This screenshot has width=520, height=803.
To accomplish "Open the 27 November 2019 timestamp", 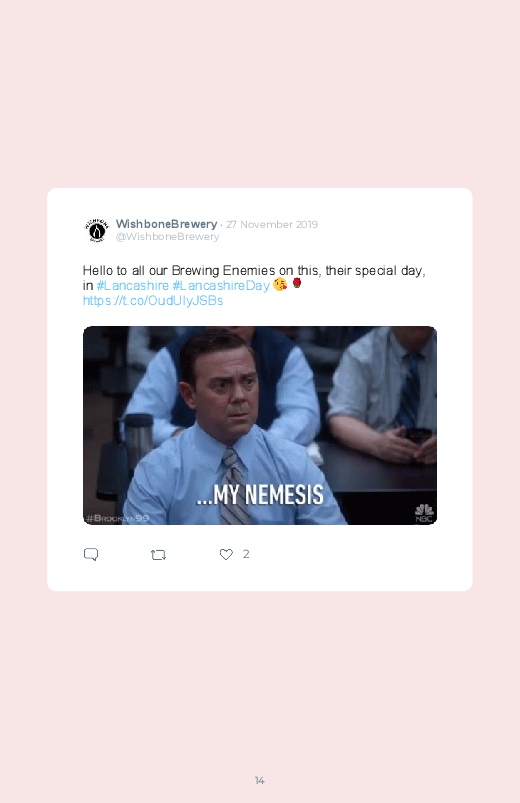I will 272,224.
